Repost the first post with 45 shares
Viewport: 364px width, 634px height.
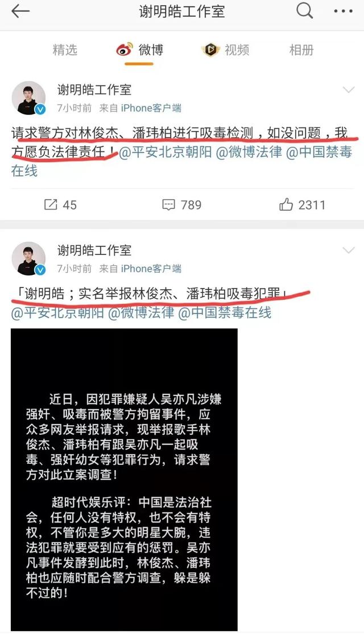[60, 204]
